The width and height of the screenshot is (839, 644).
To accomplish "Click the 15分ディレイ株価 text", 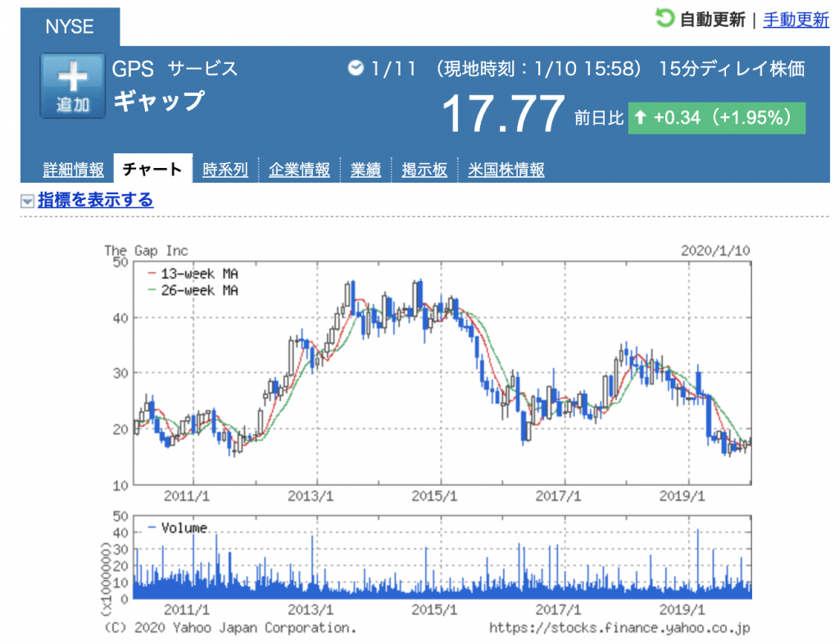I will click(x=732, y=69).
